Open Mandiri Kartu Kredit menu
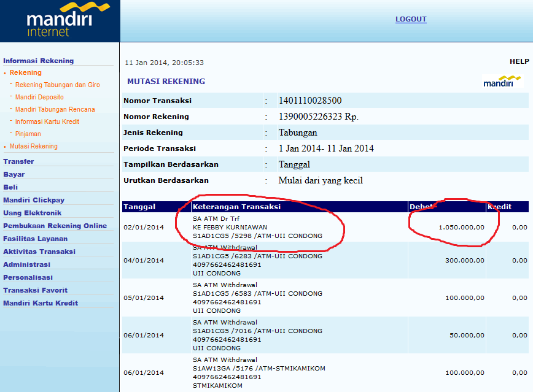The image size is (533, 392). pyautogui.click(x=41, y=303)
